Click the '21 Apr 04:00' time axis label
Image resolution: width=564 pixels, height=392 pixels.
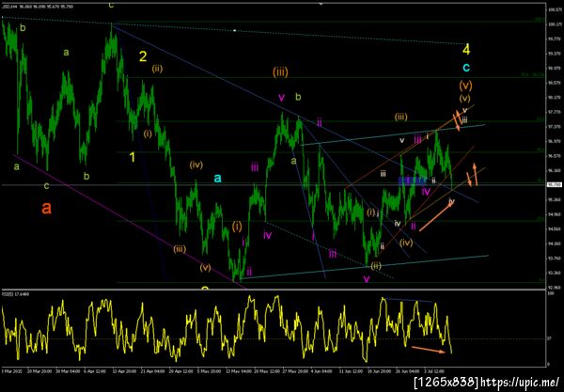click(153, 370)
